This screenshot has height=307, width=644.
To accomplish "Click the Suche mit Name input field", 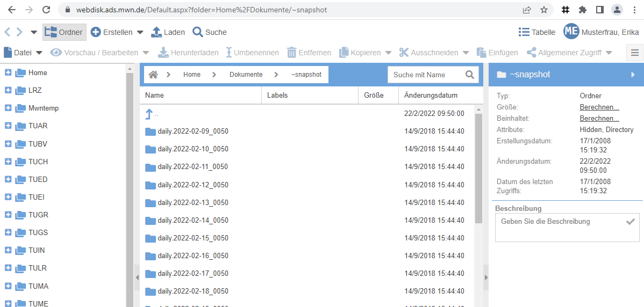I will (426, 75).
